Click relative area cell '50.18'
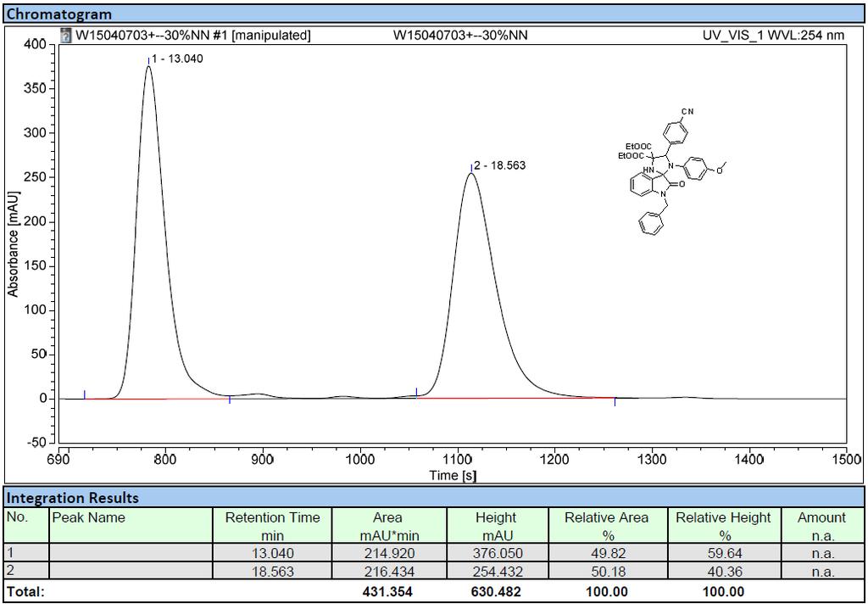The height and width of the screenshot is (609, 868). pos(608,572)
